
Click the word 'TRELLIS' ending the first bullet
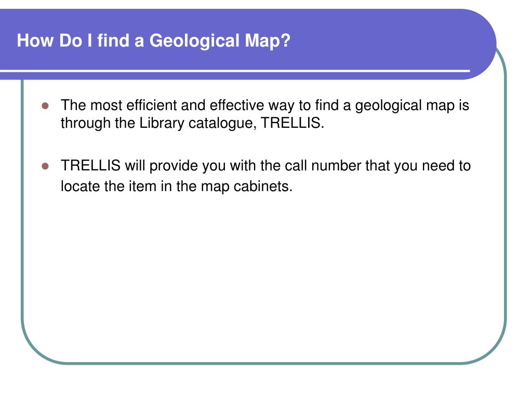pyautogui.click(x=290, y=123)
